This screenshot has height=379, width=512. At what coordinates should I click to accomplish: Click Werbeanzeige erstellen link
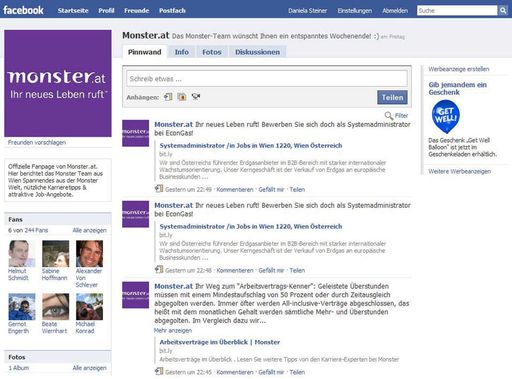pos(459,69)
